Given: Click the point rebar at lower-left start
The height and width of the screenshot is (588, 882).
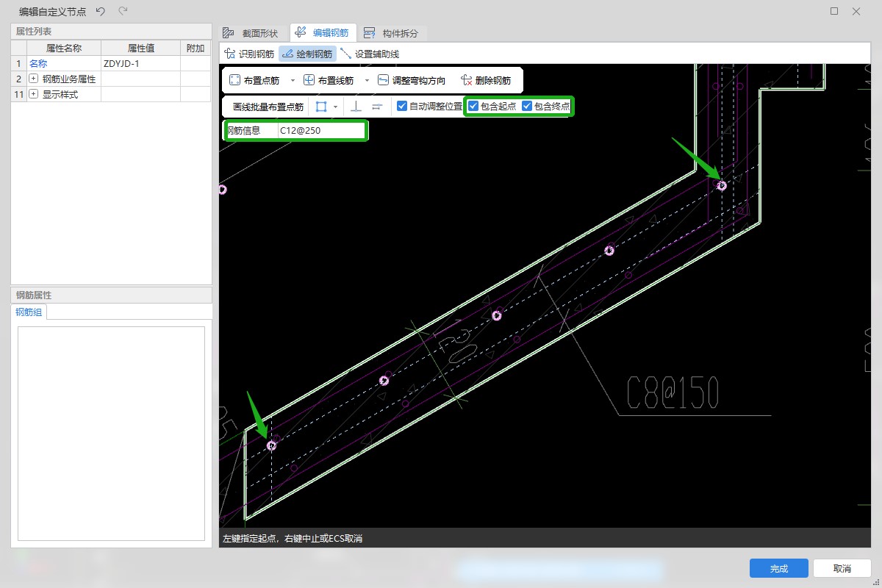Looking at the screenshot, I should (272, 445).
